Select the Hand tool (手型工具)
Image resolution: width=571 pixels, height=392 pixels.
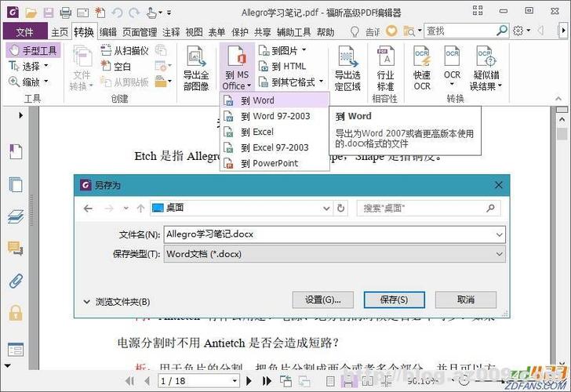click(x=33, y=50)
